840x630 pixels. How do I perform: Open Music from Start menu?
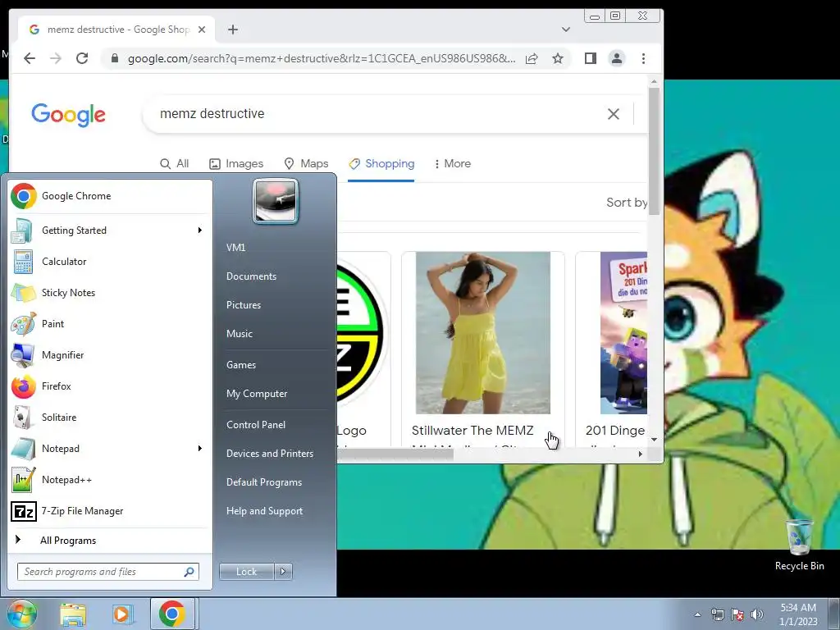tap(239, 334)
